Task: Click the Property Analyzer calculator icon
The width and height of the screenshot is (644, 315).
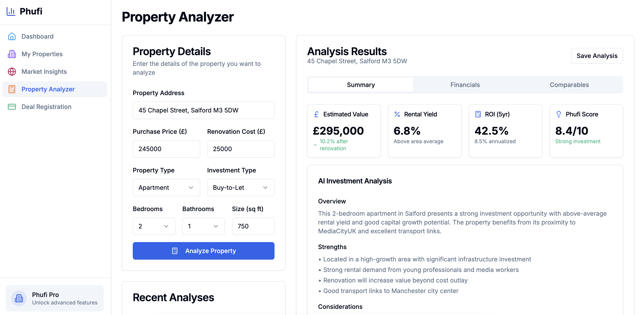Action: [x=12, y=89]
